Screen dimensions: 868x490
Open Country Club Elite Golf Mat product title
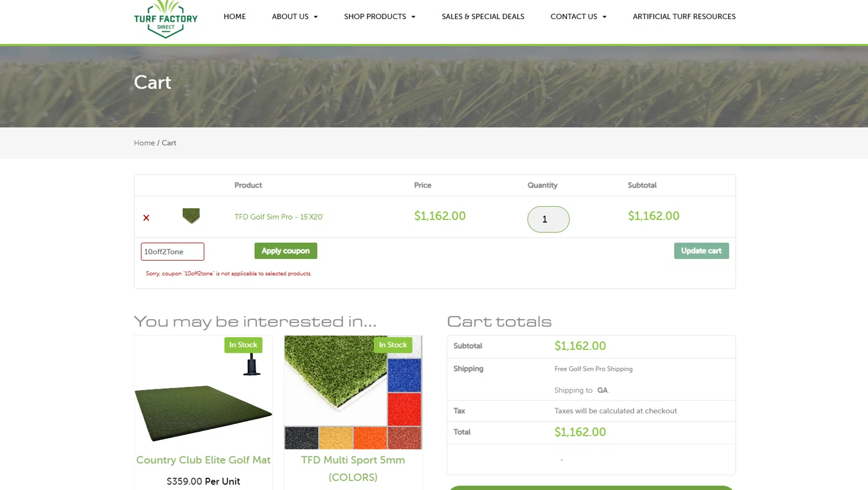[203, 460]
